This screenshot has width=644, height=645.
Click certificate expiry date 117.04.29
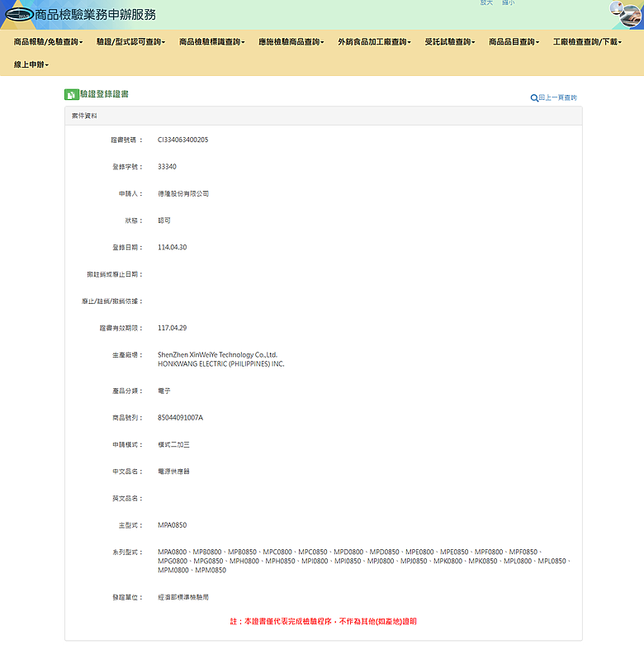point(173,328)
